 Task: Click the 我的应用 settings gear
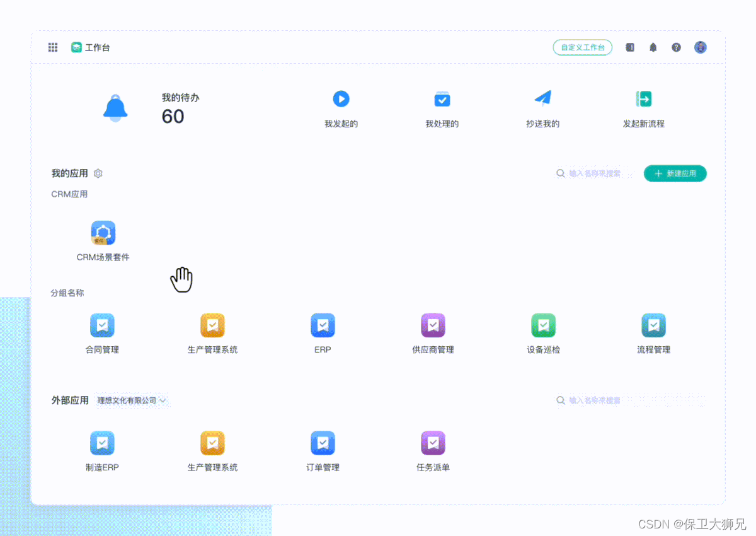pyautogui.click(x=98, y=173)
